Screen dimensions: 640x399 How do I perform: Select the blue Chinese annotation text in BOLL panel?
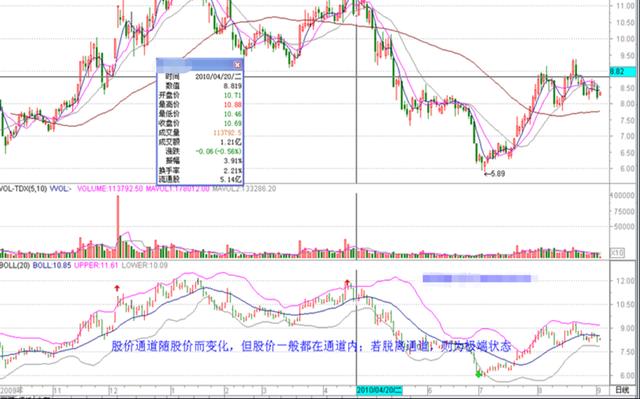[x=311, y=347]
